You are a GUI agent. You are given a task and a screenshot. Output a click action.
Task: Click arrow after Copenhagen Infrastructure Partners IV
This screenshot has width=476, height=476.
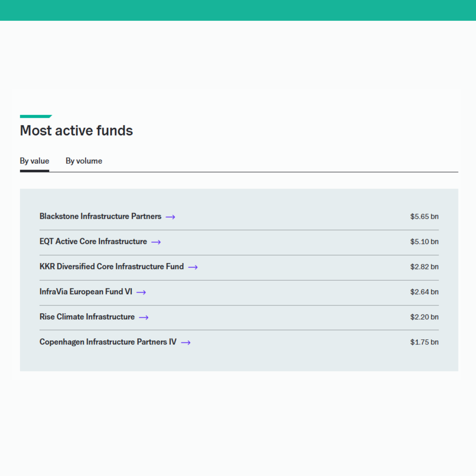tap(186, 343)
